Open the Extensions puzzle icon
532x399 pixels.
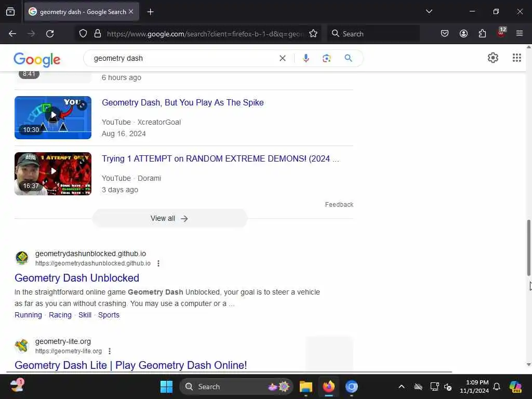(482, 34)
